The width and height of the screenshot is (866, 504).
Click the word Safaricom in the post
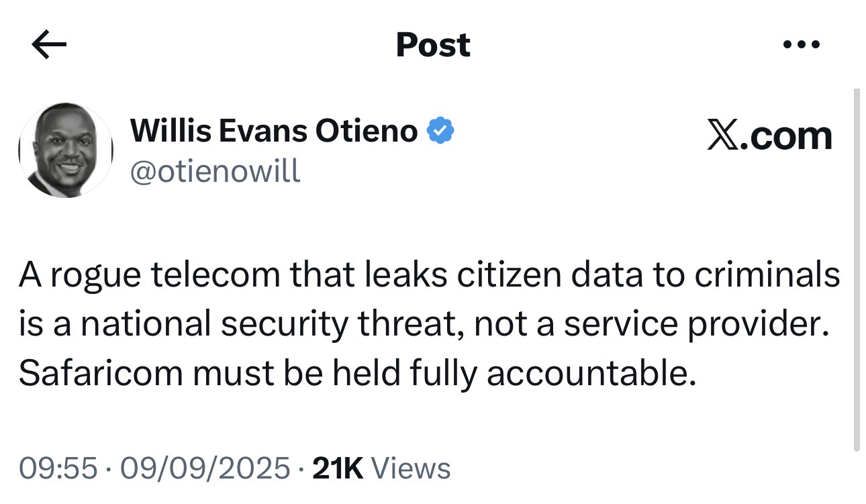(101, 373)
